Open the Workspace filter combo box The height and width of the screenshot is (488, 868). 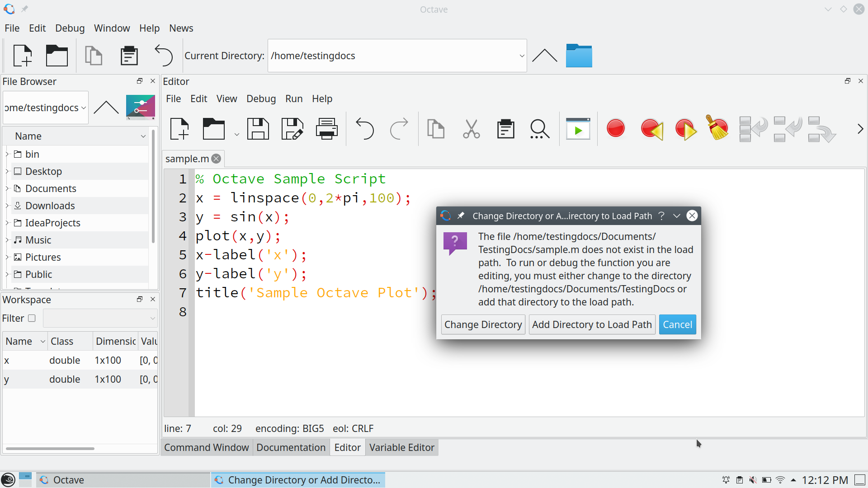[x=100, y=318]
